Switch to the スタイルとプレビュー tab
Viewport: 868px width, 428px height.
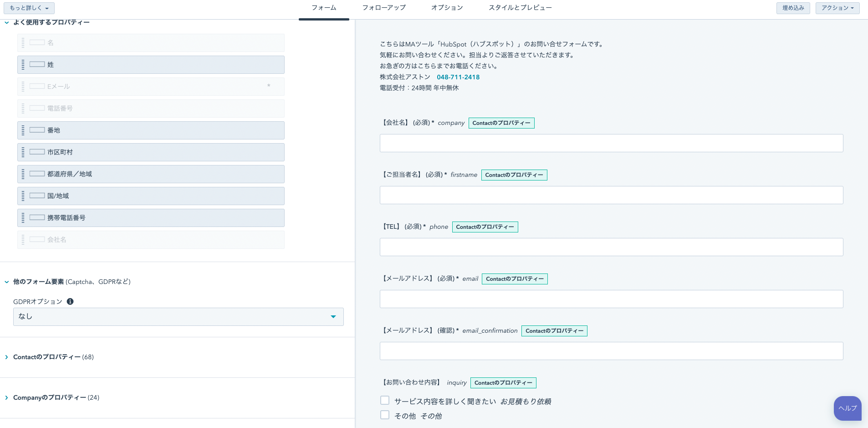(x=520, y=8)
